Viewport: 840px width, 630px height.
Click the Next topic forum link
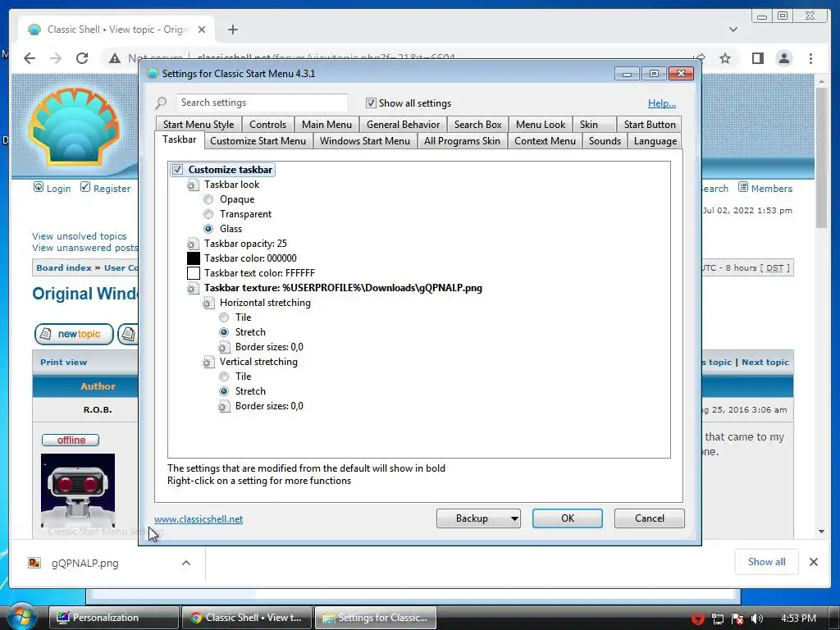pos(765,362)
